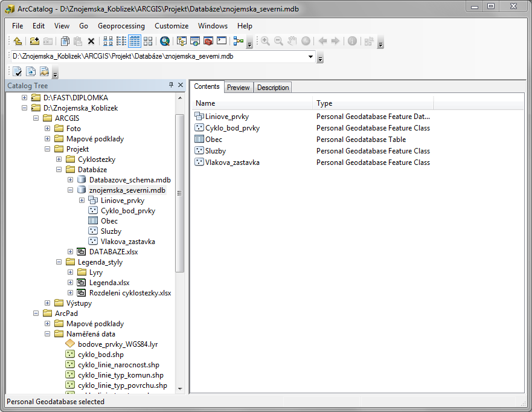Viewport: 532px width, 412px height.
Task: Sort by the Type column header
Action: click(373, 103)
